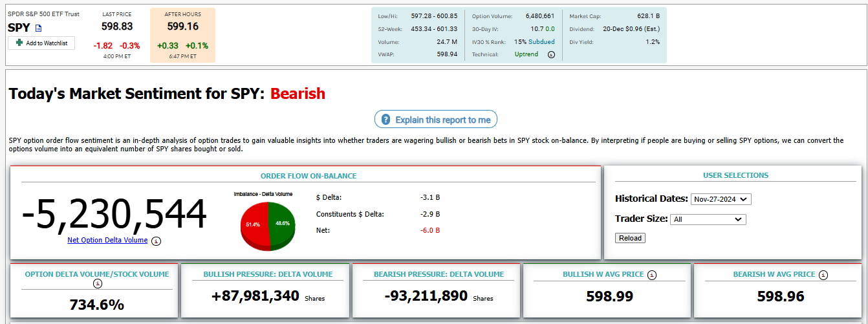Click the Volume 24.7 M value

click(447, 42)
